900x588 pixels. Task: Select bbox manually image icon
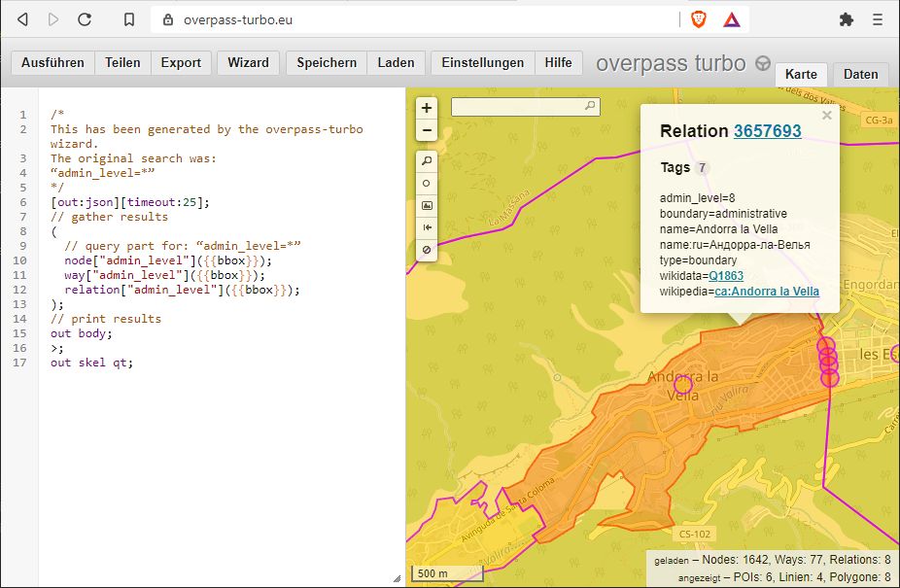[x=427, y=206]
